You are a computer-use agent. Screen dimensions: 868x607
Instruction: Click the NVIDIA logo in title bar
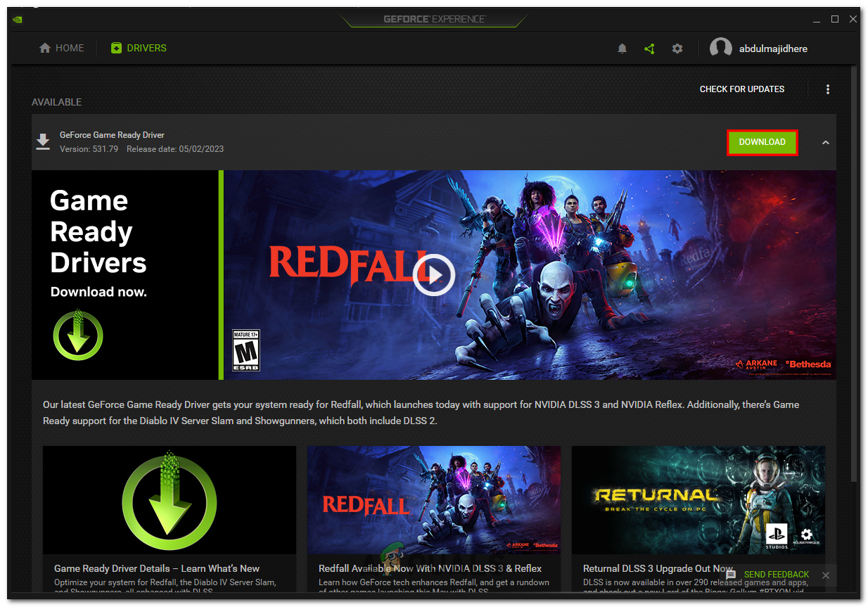[18, 19]
